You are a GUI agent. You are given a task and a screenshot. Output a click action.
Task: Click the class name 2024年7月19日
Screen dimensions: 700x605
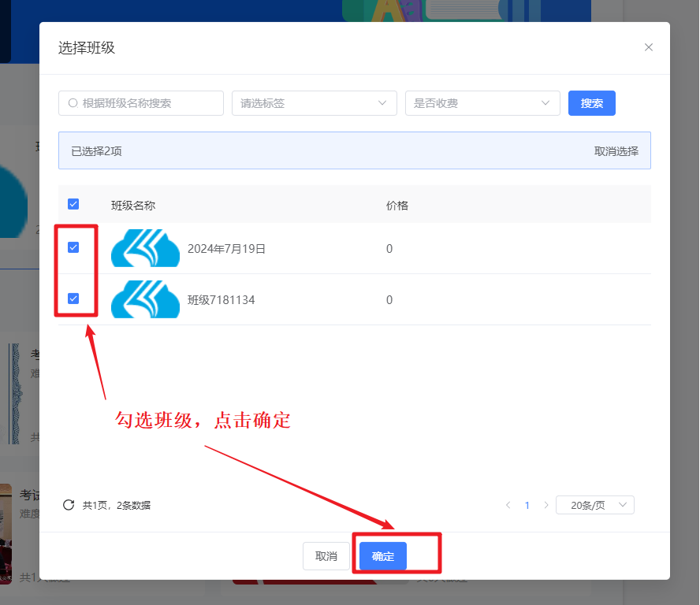226,248
